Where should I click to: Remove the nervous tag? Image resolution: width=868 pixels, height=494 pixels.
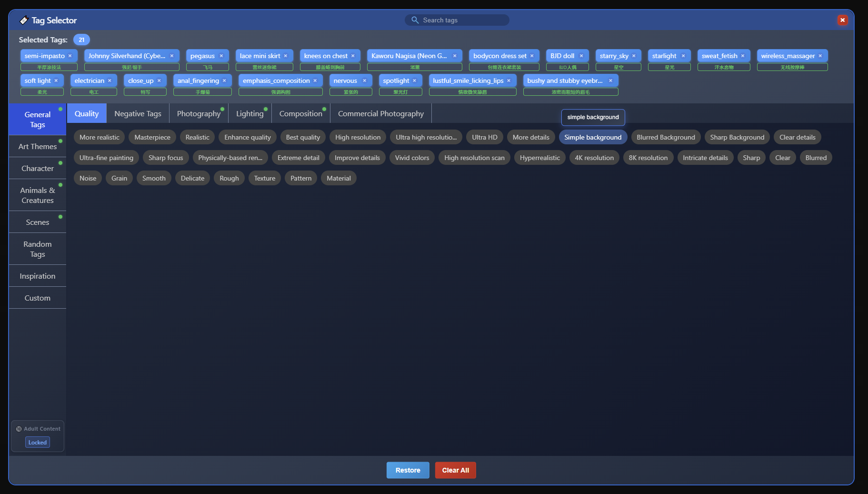click(x=364, y=81)
